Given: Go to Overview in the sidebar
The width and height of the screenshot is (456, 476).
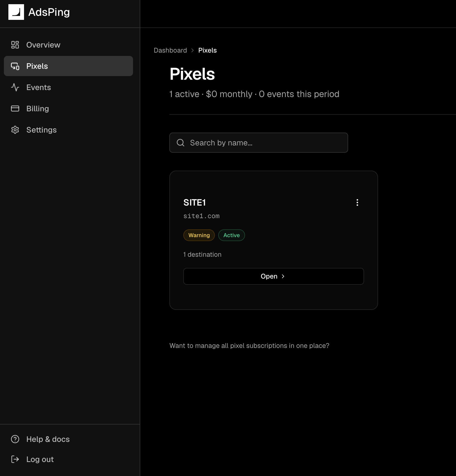Looking at the screenshot, I should (68, 45).
